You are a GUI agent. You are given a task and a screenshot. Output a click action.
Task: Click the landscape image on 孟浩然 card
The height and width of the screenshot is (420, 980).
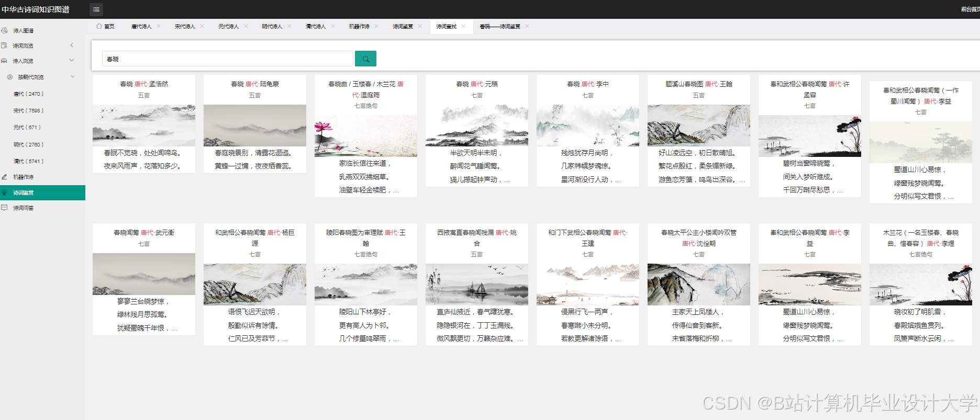coord(144,126)
